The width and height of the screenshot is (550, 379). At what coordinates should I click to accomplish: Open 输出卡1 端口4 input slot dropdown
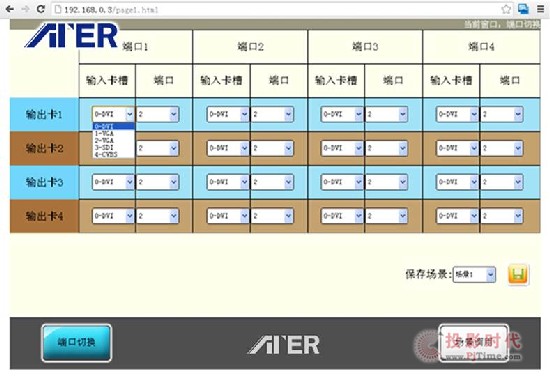pos(457,114)
